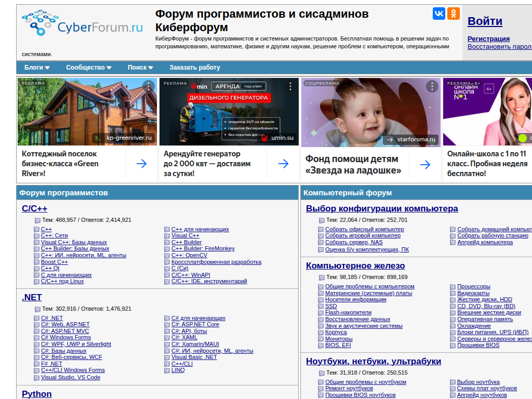Expand the Поиск dropdown menu

[140, 68]
